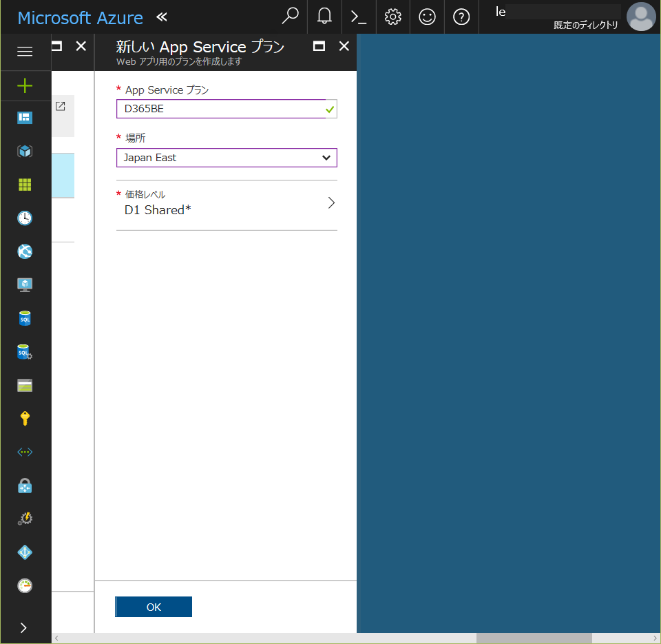Click the scrollbar left arrow

pos(56,638)
